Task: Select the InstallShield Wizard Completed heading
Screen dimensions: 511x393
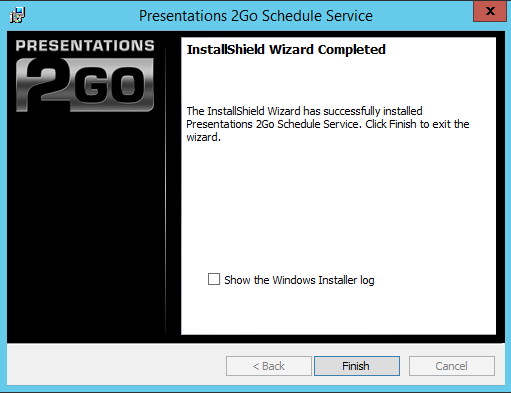Action: coord(286,50)
